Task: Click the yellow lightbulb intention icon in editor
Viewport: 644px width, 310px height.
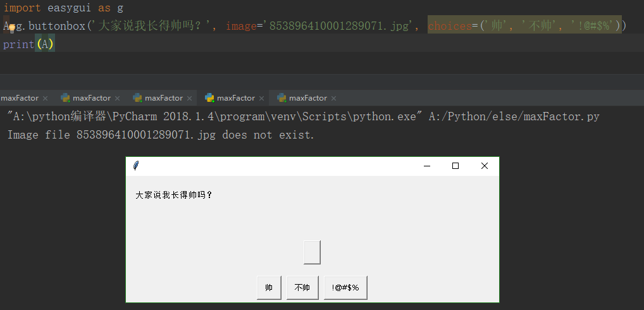Action: [12, 28]
